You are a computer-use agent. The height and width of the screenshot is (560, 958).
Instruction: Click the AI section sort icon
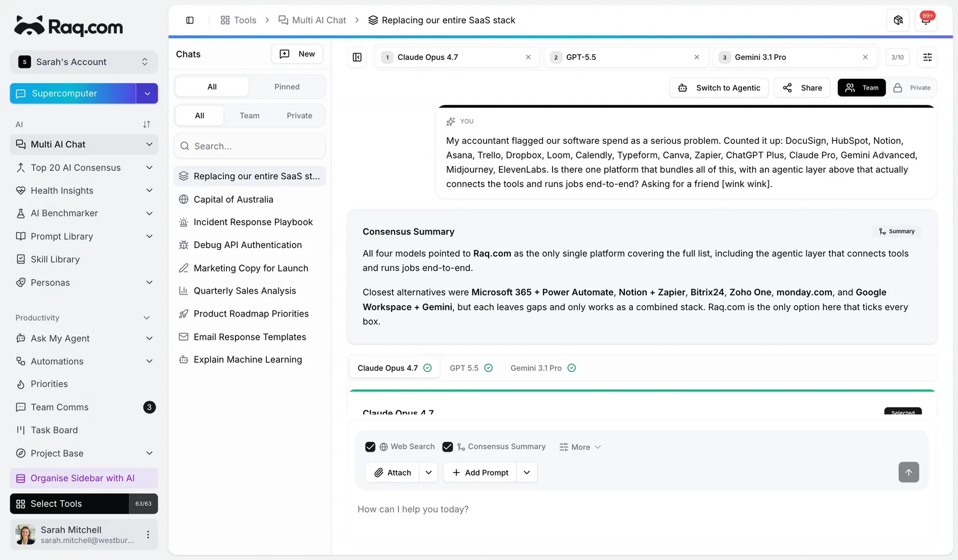click(147, 124)
